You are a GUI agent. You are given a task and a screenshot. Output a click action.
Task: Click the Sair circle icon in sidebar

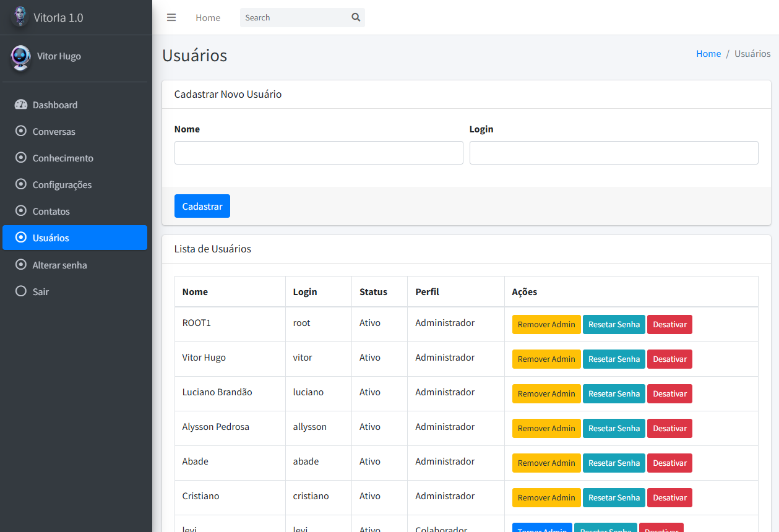tap(21, 291)
